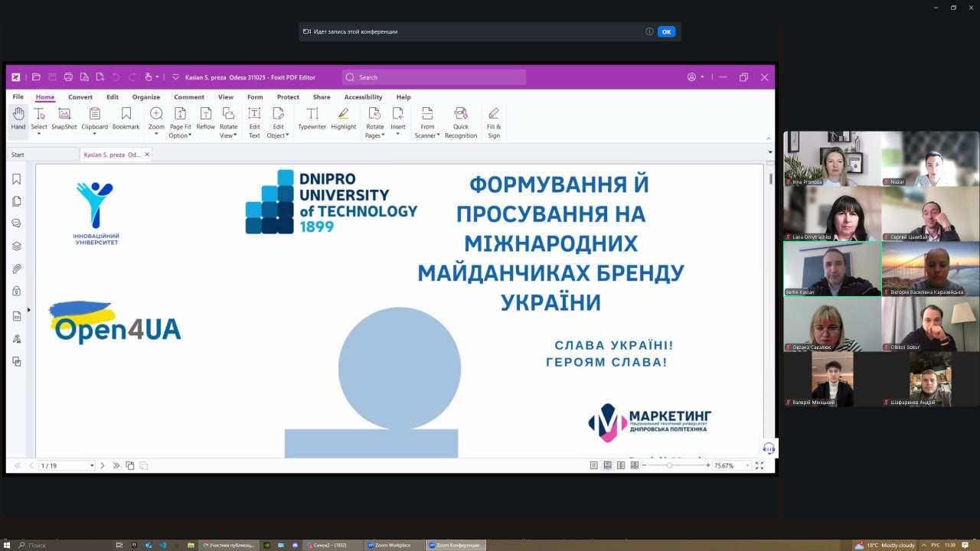Click the Typewriter tool
This screenshot has height=551, width=980.
click(312, 119)
